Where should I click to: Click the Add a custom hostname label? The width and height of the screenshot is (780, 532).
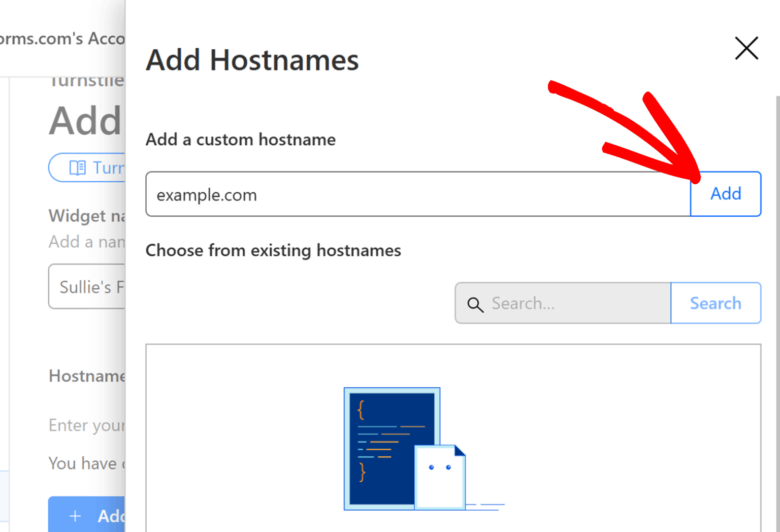point(241,140)
